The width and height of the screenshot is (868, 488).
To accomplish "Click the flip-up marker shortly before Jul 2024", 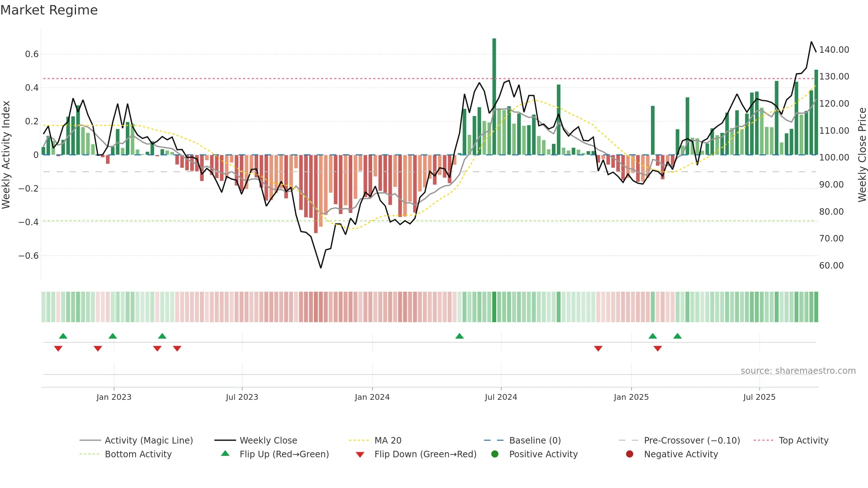I will point(460,336).
